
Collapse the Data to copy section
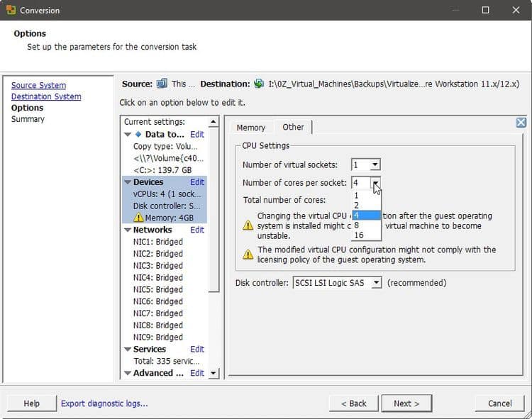(128, 135)
